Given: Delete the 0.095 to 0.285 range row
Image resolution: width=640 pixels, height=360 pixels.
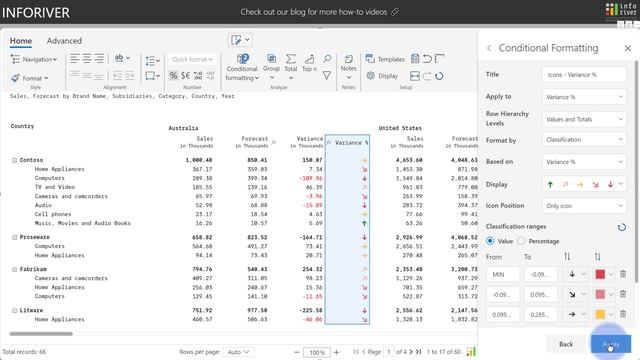Looking at the screenshot, I should [x=623, y=314].
